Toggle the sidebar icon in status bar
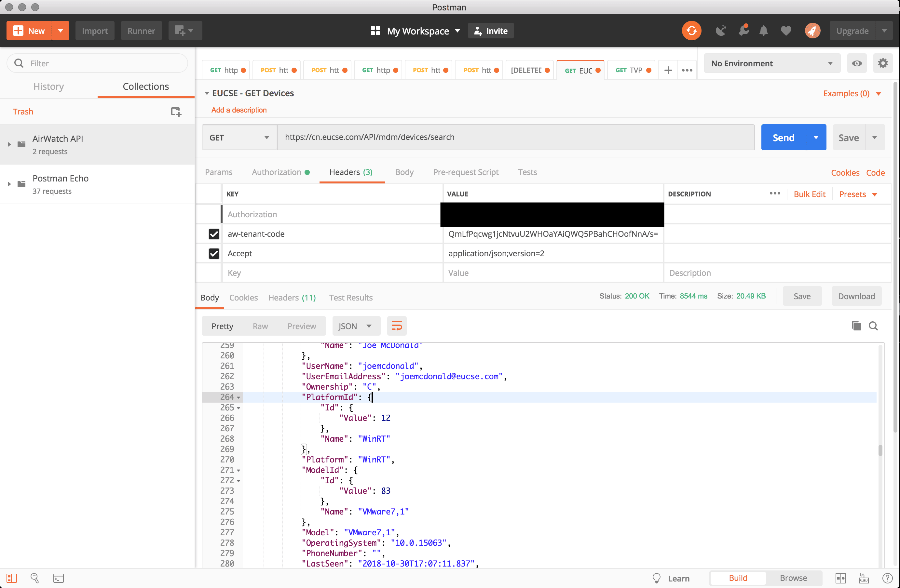This screenshot has width=900, height=588. click(x=12, y=578)
